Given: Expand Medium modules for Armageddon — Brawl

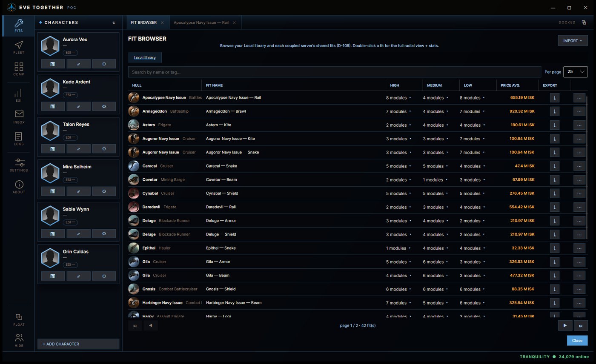Looking at the screenshot, I should click(x=436, y=111).
